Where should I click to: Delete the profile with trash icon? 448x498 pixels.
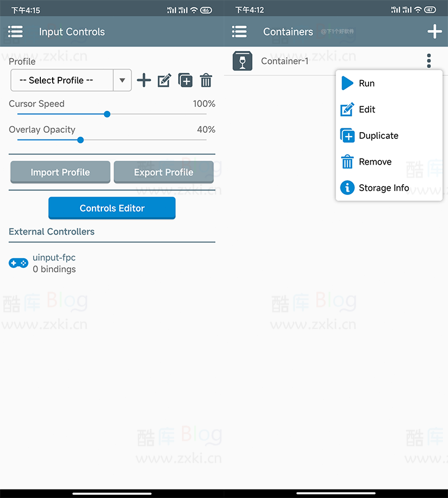[x=206, y=80]
